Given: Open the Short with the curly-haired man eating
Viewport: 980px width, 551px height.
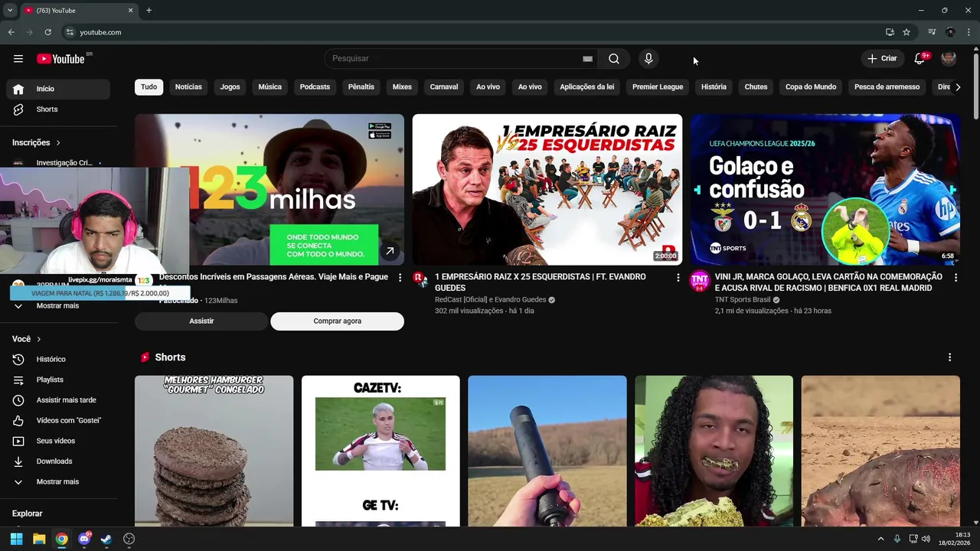Looking at the screenshot, I should click(x=714, y=451).
